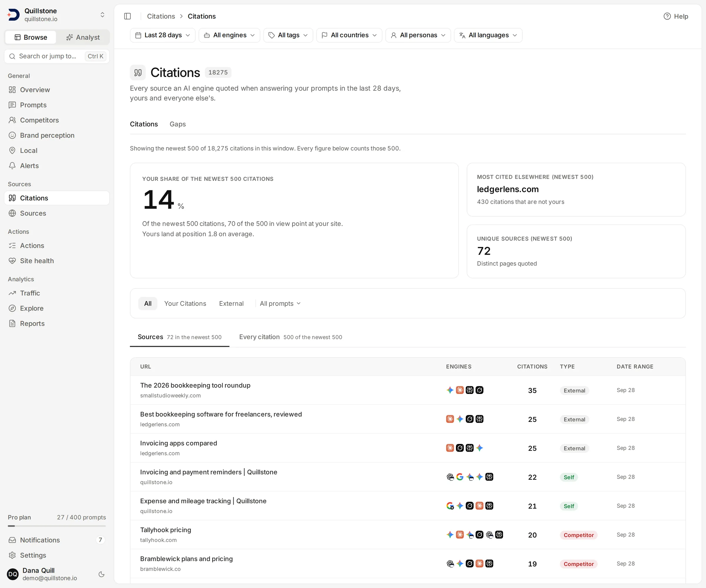Open Explore compass item
Image resolution: width=706 pixels, height=588 pixels.
(57, 308)
